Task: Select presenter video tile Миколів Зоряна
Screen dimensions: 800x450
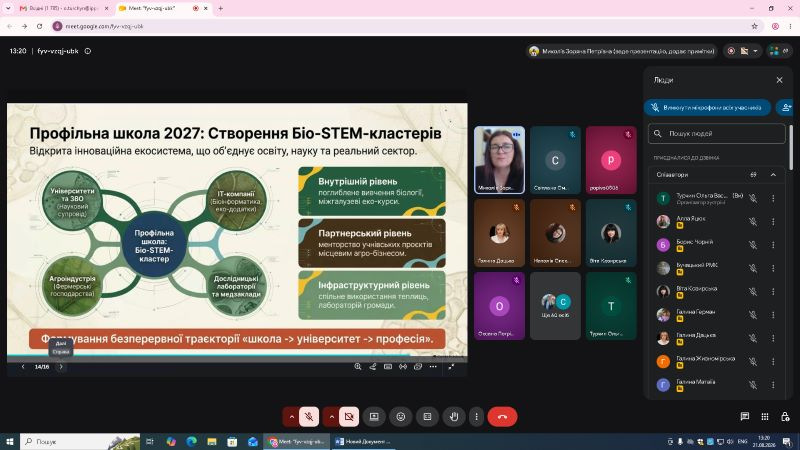Action: [x=499, y=160]
